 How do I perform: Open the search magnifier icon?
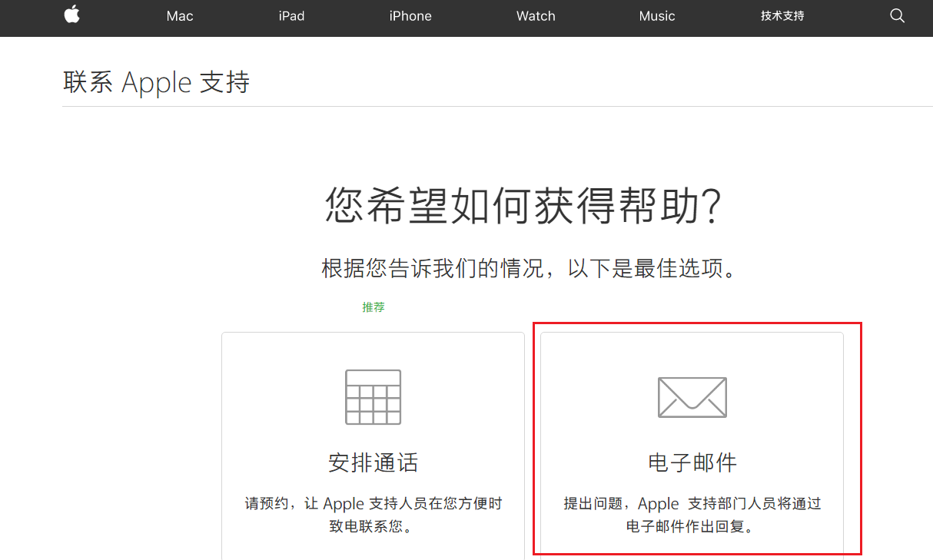click(897, 15)
